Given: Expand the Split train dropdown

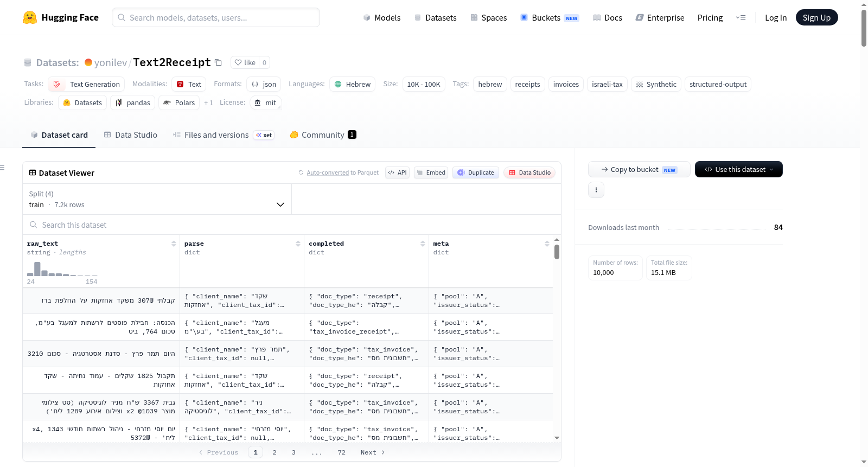Looking at the screenshot, I should 157,199.
